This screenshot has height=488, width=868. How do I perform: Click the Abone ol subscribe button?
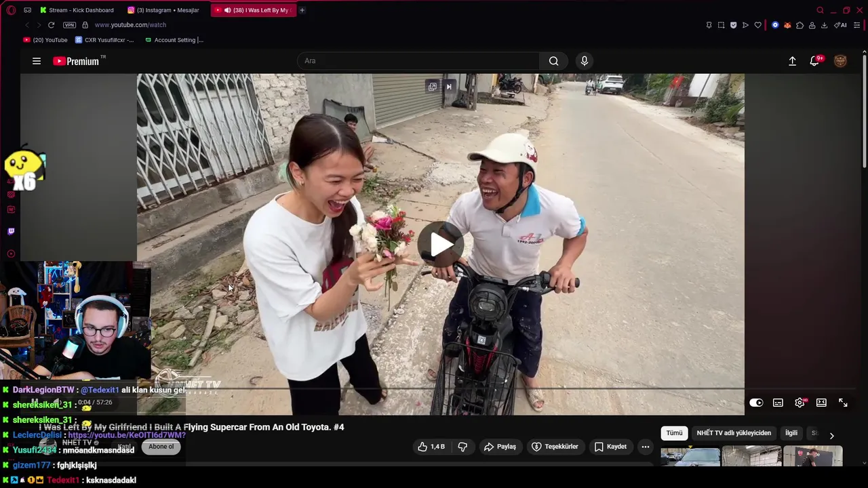click(x=161, y=447)
